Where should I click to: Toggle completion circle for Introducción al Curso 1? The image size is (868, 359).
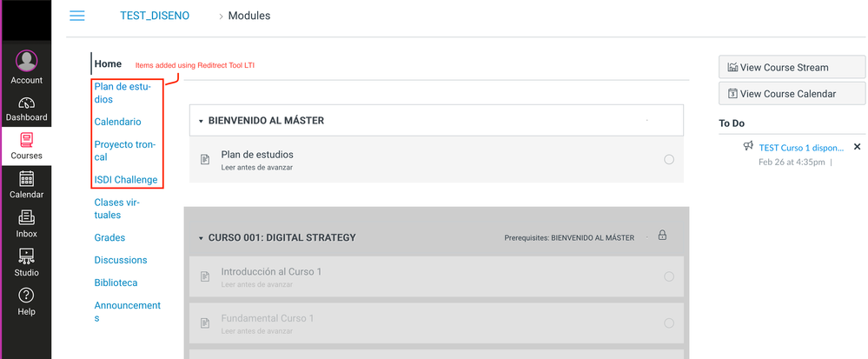[668, 276]
